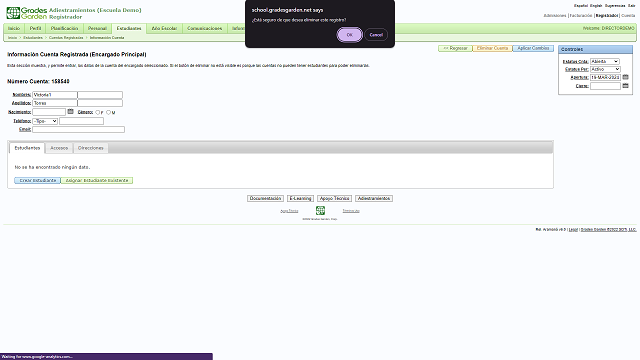Click the second Apellidos input field
640x360 pixels.
pyautogui.click(x=100, y=103)
